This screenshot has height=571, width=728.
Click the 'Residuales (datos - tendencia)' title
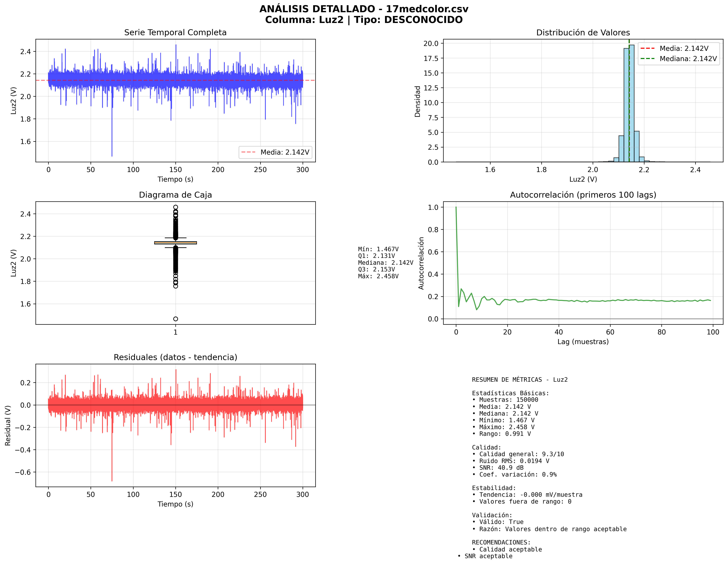[x=175, y=357]
